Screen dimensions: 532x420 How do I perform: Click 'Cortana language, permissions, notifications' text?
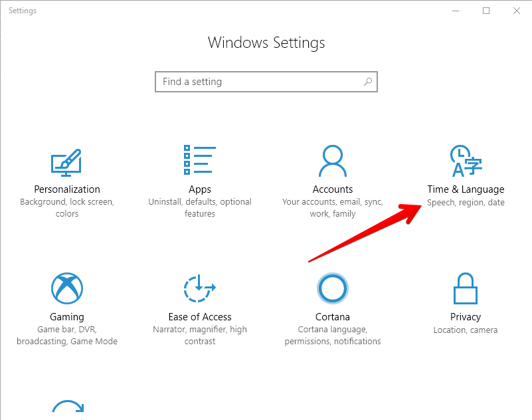[333, 335]
